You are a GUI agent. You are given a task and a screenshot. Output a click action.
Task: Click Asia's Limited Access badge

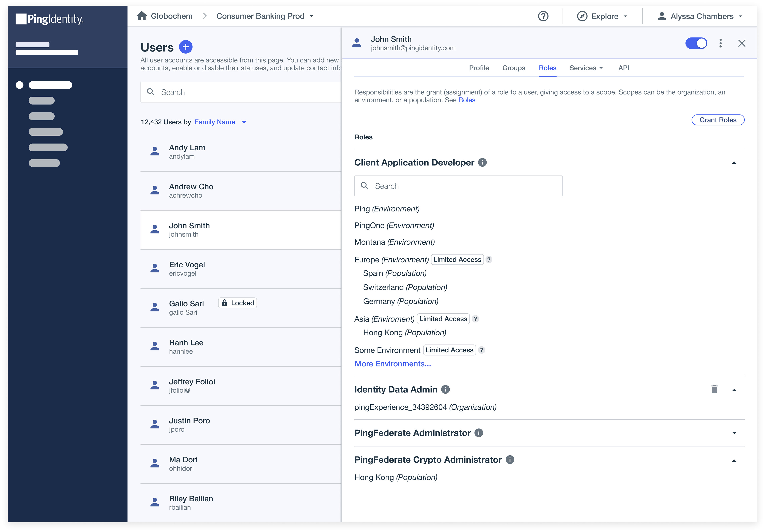click(x=443, y=319)
